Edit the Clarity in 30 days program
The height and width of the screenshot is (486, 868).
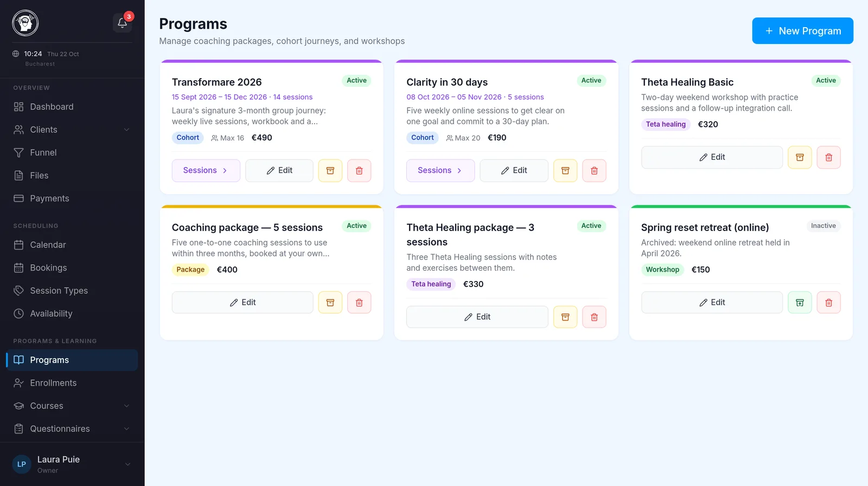coord(514,170)
